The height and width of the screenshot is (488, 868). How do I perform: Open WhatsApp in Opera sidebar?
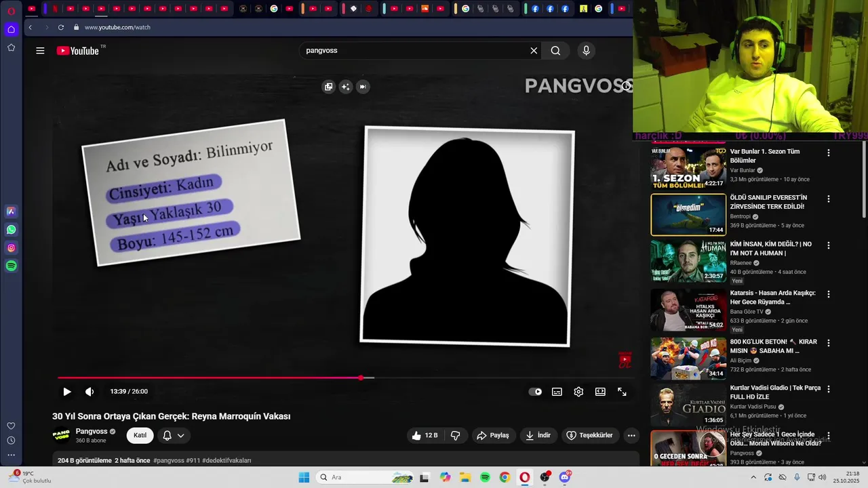tap(11, 230)
